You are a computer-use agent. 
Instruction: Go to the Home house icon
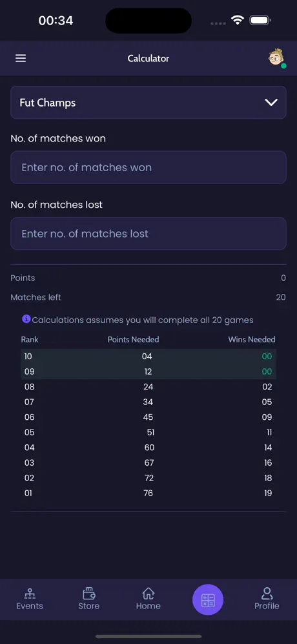148,594
